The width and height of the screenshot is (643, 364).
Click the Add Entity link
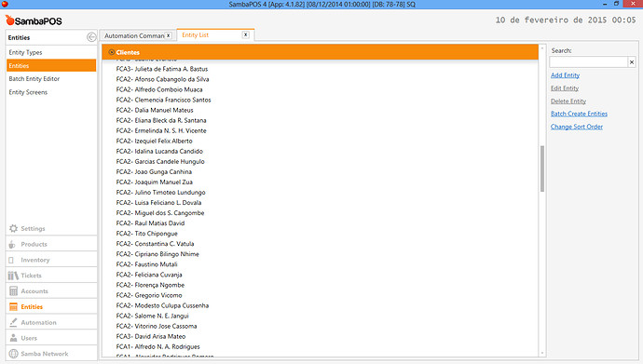(x=565, y=75)
